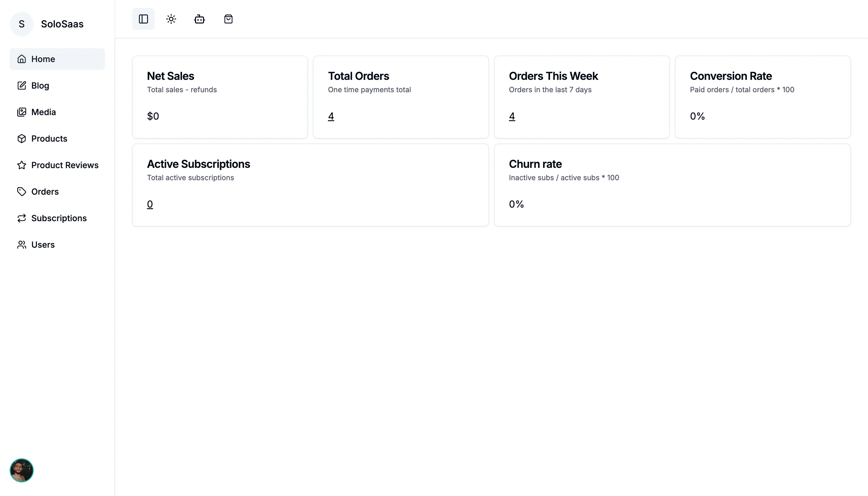The image size is (868, 496).
Task: Click the Orders This Week title
Action: (x=554, y=76)
